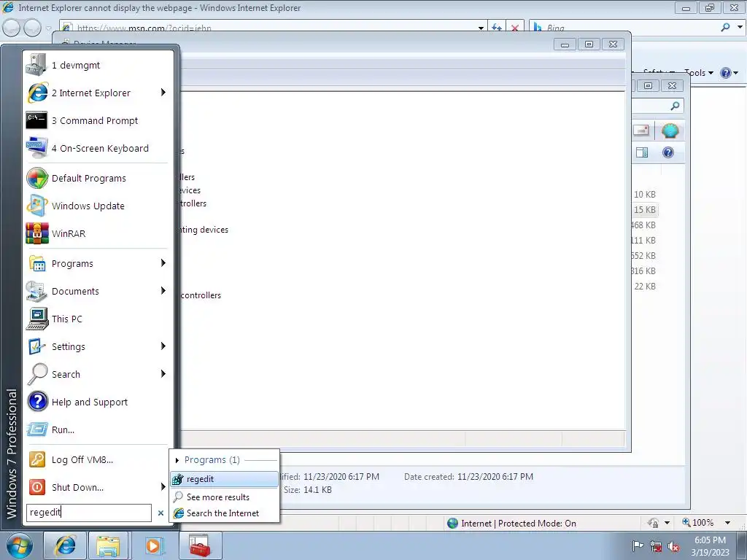747x560 pixels.
Task: Open Windows Update
Action: (98, 206)
